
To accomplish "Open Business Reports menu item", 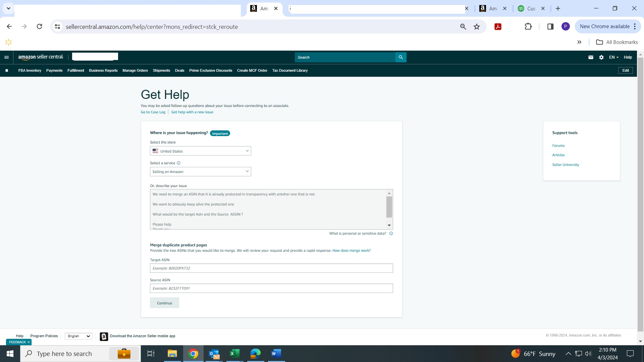I will (103, 70).
